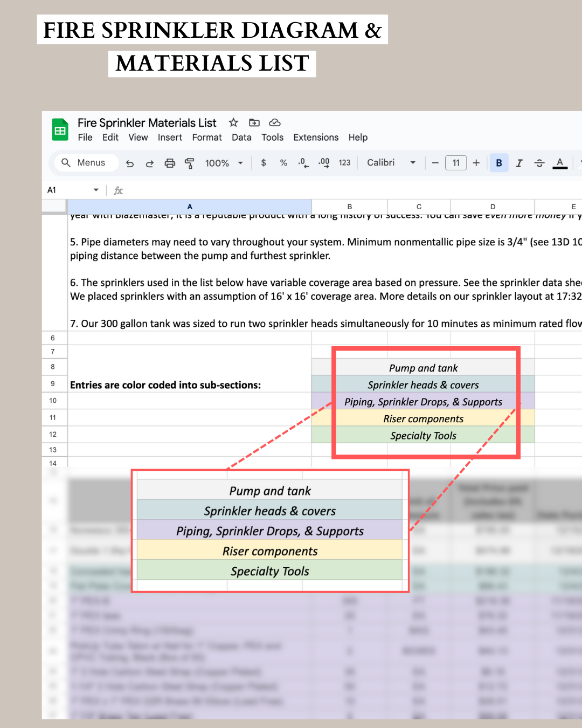
Task: Click the move to folder icon
Action: [254, 122]
